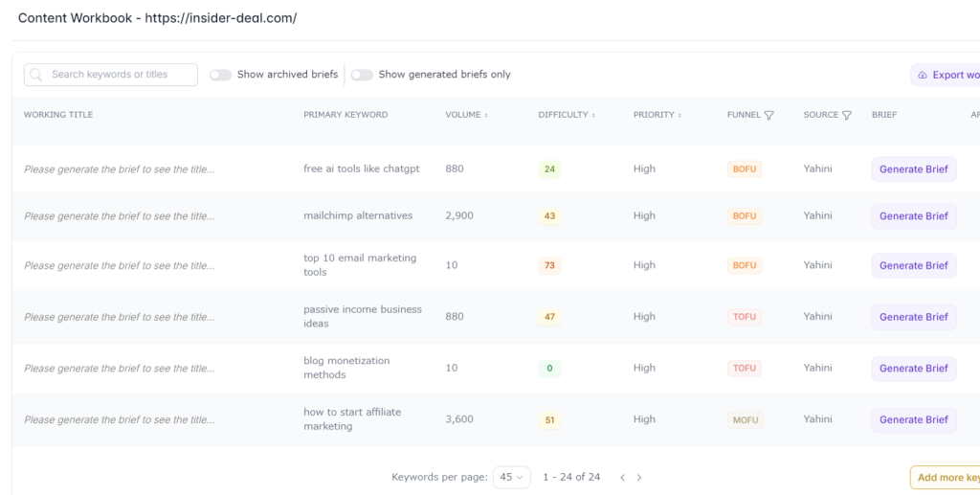This screenshot has height=495, width=980.
Task: Click volume value 3,600
Action: click(x=459, y=419)
